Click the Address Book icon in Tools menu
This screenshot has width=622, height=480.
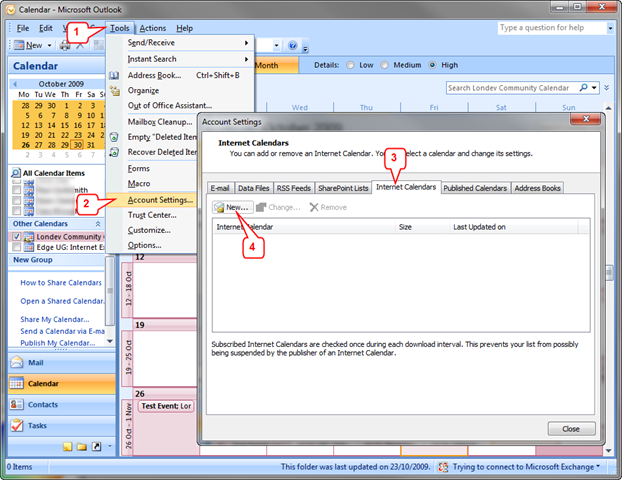(x=114, y=75)
